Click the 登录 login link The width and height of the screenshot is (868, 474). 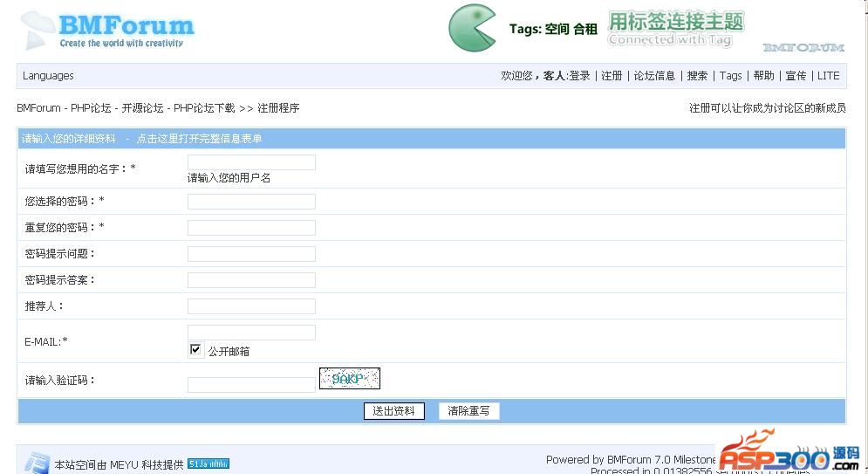coord(579,76)
